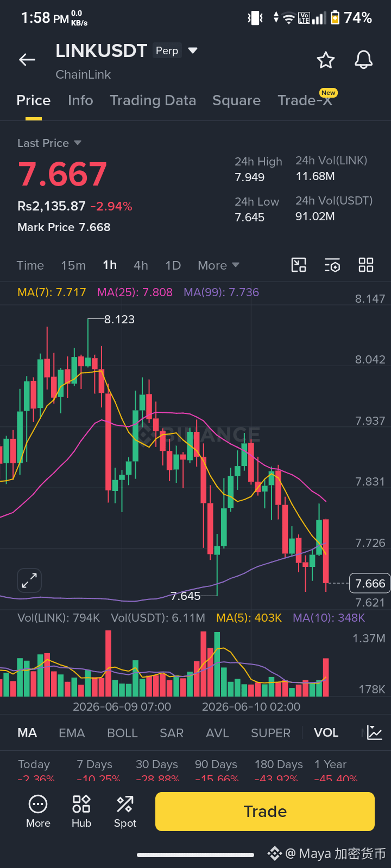Tap the MA(99): 7.736 legend
The image size is (391, 868).
pyautogui.click(x=221, y=292)
